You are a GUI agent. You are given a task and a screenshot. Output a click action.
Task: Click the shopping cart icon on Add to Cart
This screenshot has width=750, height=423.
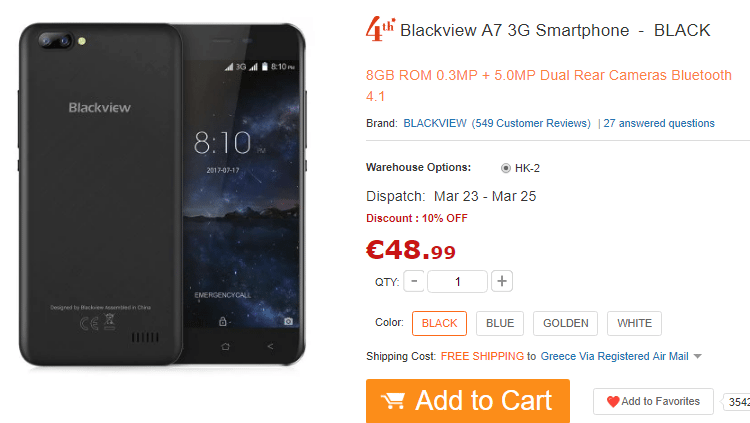pos(393,401)
